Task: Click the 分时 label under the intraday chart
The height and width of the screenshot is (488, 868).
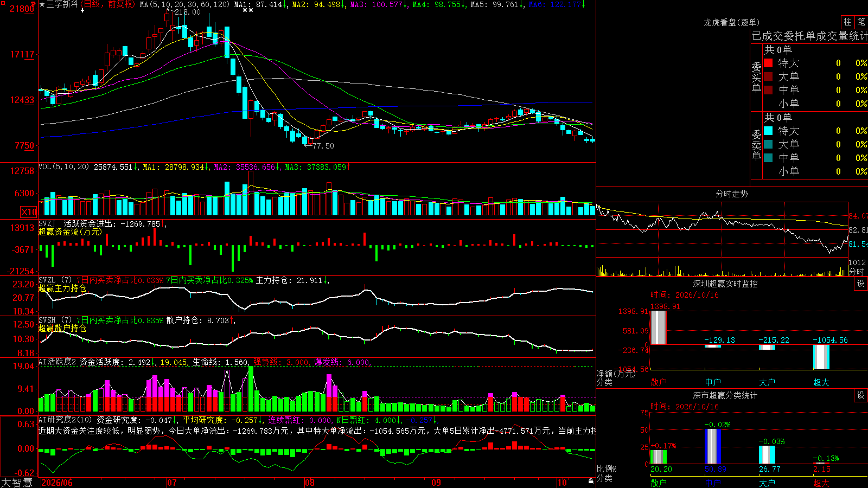Action: 857,272
